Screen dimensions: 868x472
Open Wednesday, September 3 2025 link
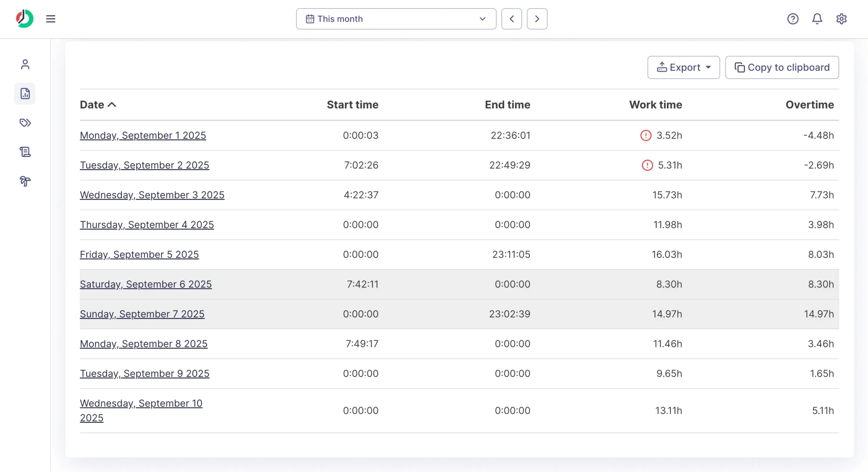coord(152,195)
